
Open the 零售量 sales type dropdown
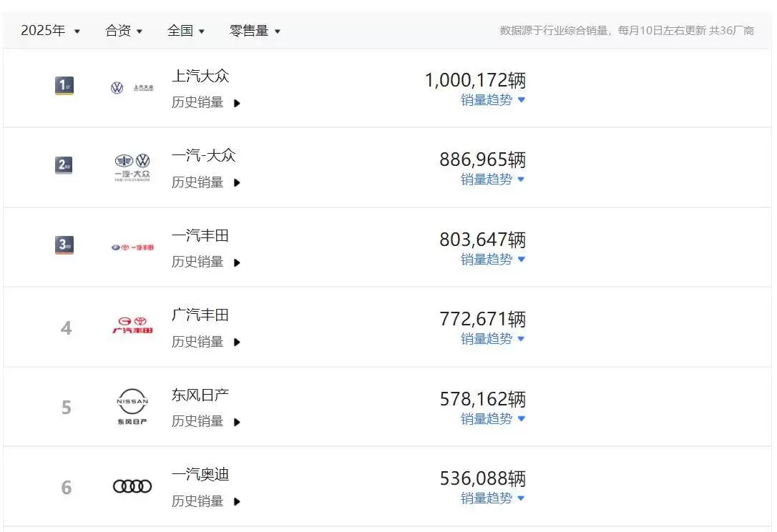pos(255,31)
